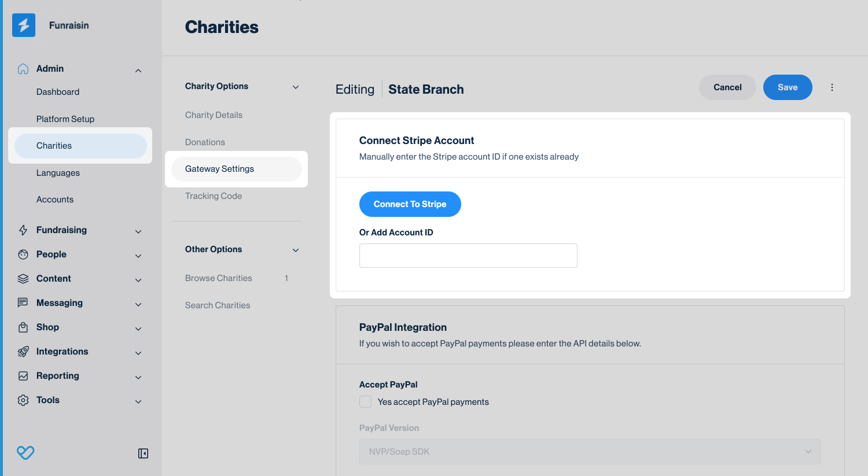Click the People face icon
Screen dimensions: 868x476
pyautogui.click(x=23, y=254)
